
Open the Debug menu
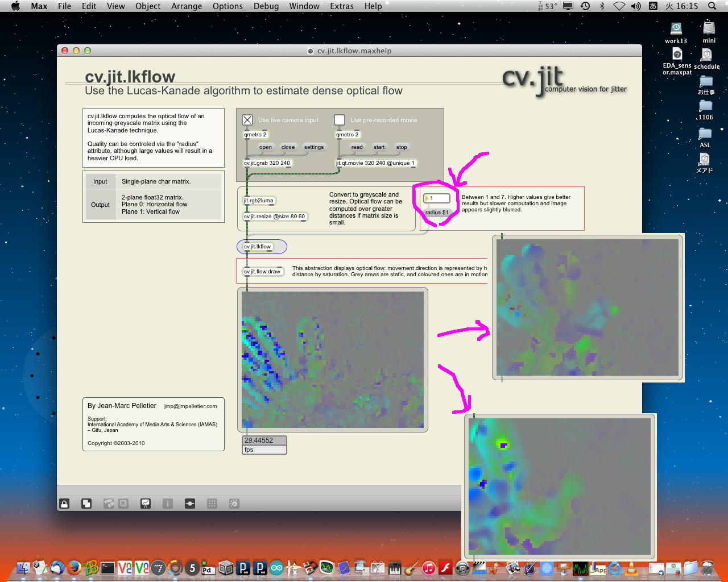pyautogui.click(x=266, y=6)
